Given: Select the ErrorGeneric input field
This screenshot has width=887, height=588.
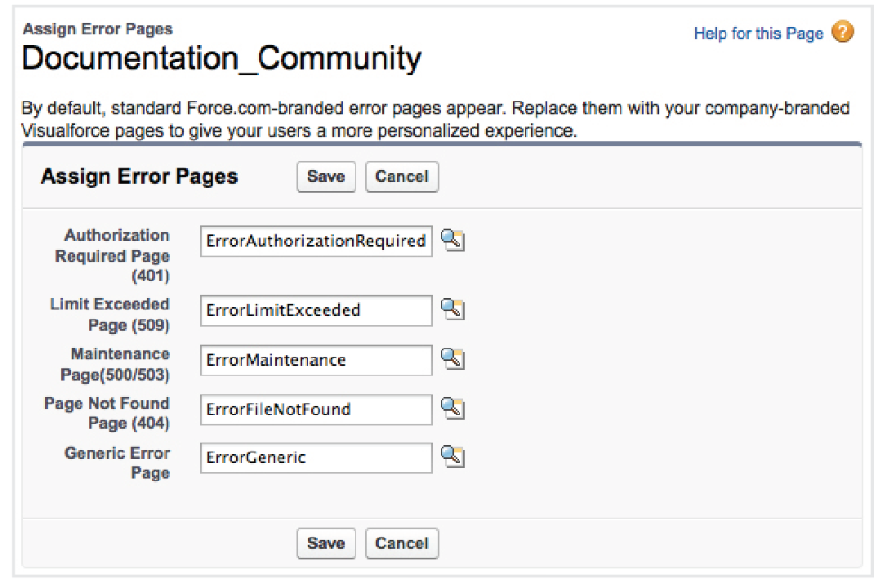Looking at the screenshot, I should [x=316, y=457].
